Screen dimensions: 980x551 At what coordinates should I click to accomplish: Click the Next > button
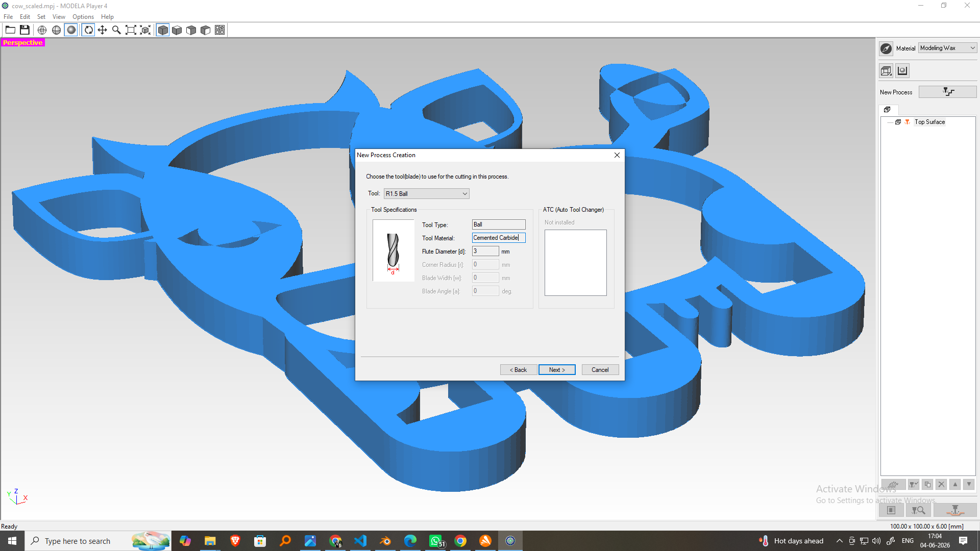click(x=557, y=370)
